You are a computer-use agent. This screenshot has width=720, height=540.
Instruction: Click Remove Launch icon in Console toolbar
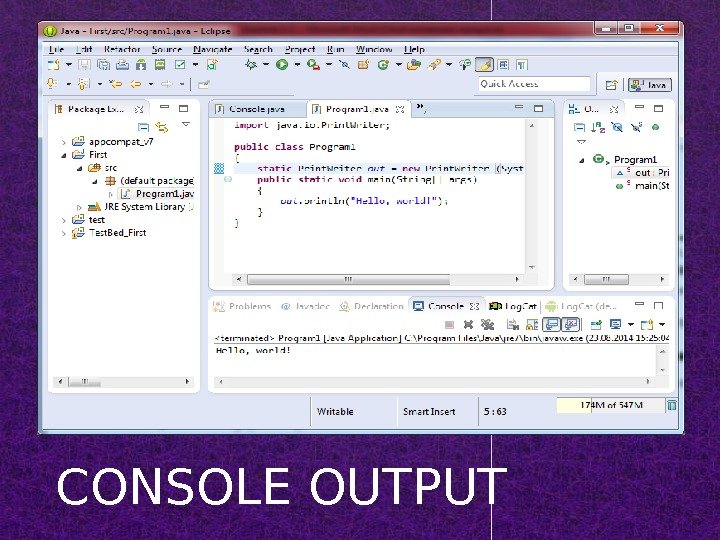(x=468, y=325)
